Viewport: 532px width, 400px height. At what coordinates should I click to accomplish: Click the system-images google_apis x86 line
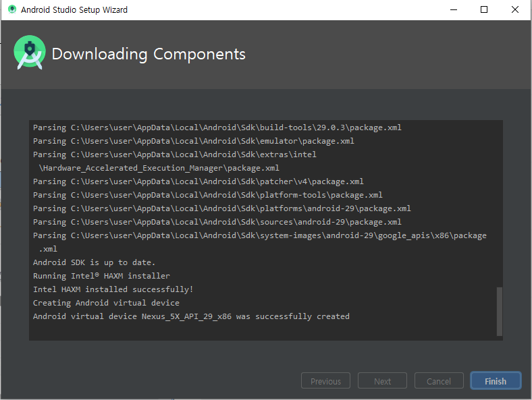tap(259, 235)
